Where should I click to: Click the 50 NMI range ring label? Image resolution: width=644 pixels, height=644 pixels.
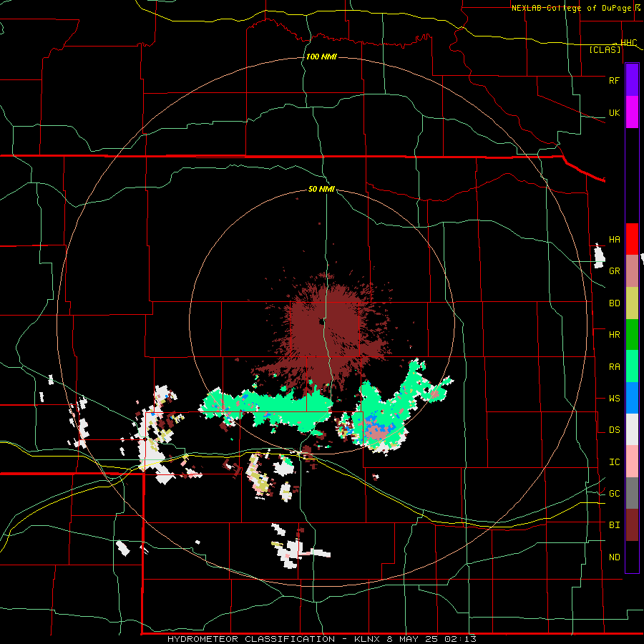[x=321, y=189]
